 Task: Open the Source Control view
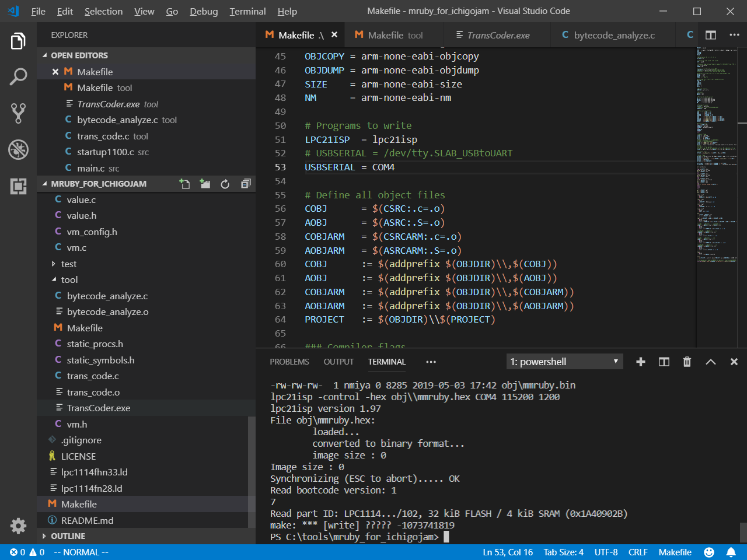(x=18, y=113)
